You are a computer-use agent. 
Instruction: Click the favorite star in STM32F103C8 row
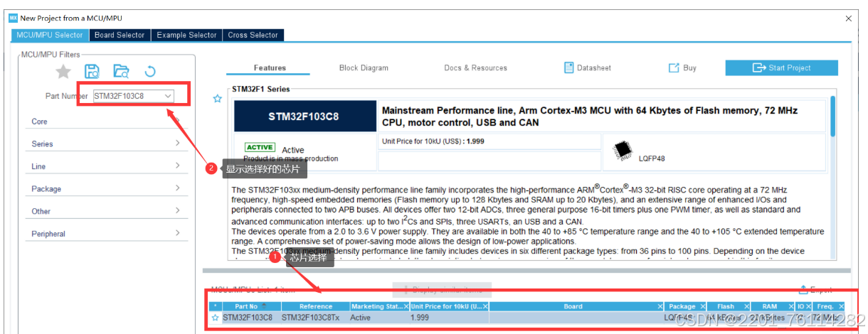216,318
